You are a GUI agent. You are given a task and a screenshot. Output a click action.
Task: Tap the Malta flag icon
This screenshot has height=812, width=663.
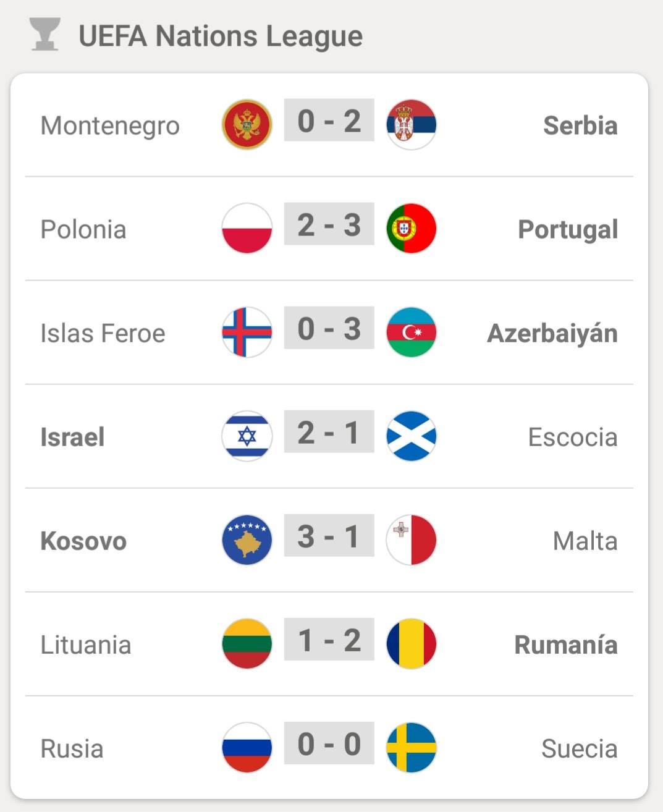pos(412,539)
